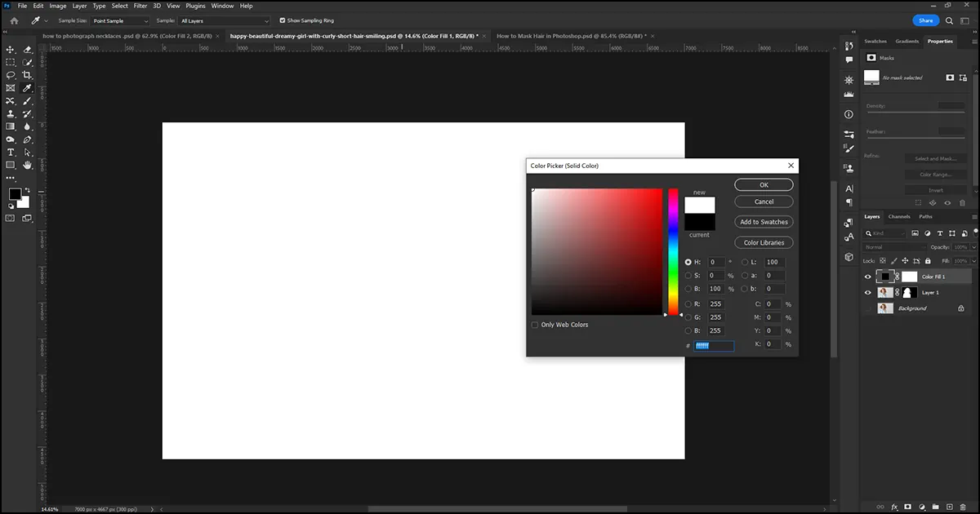Switch to the Channels tab
Image resolution: width=980 pixels, height=514 pixels.
pos(898,216)
